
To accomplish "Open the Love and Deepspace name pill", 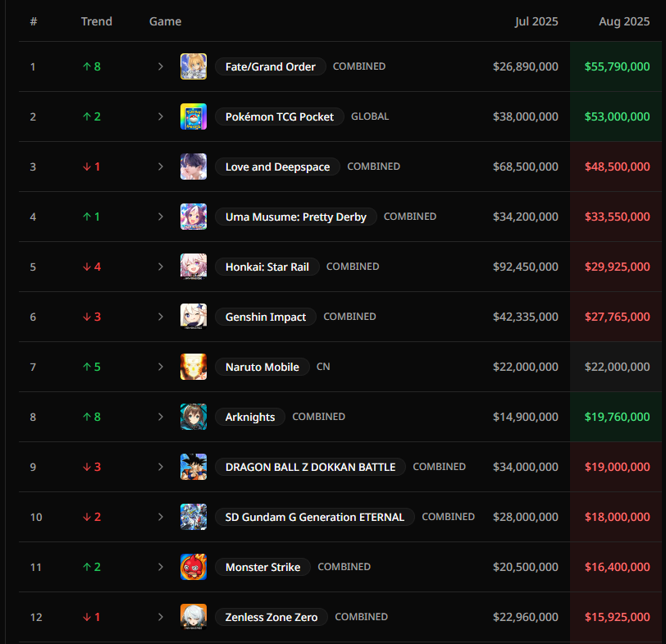I will click(277, 167).
